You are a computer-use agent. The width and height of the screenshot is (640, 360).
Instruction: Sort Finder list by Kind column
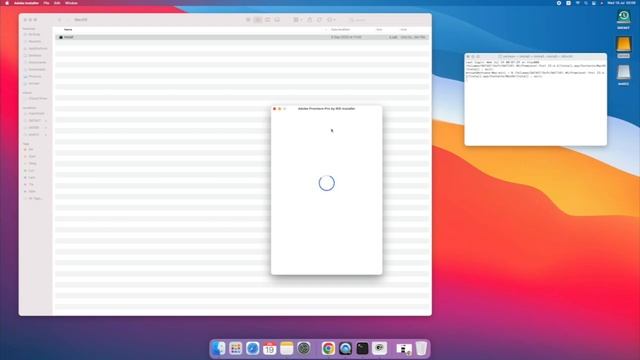(404, 29)
